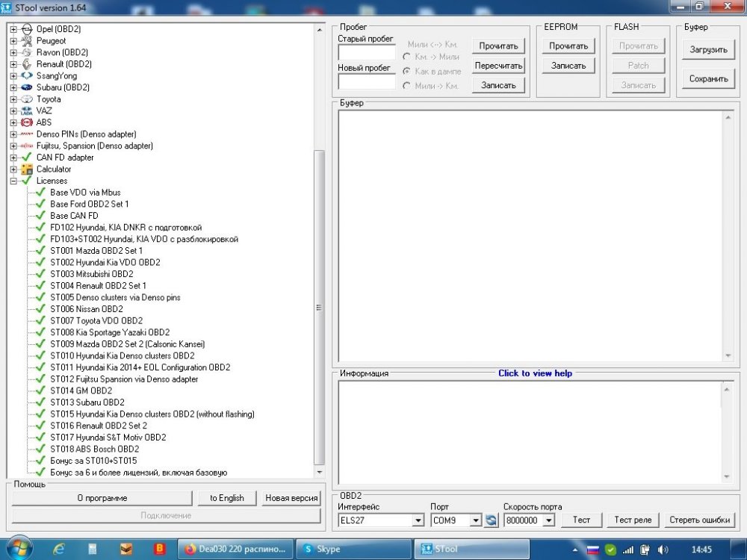Click the Старый пробег input field
747x560 pixels.
(x=366, y=52)
